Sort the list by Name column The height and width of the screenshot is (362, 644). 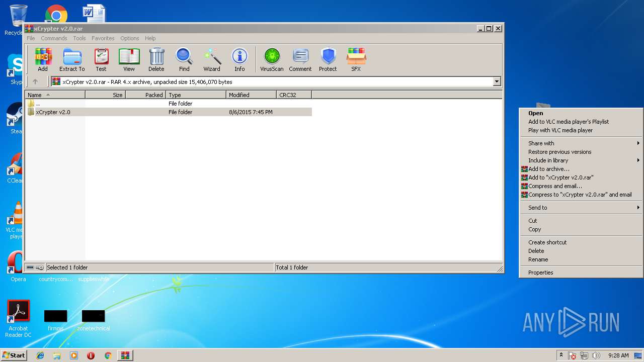[55, 95]
